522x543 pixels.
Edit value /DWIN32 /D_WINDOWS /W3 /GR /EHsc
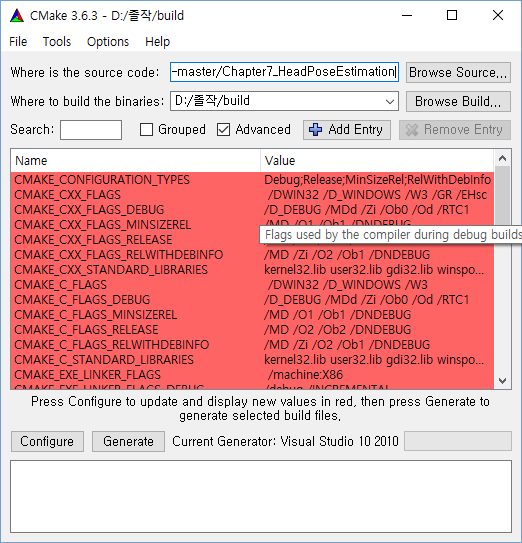(x=377, y=195)
